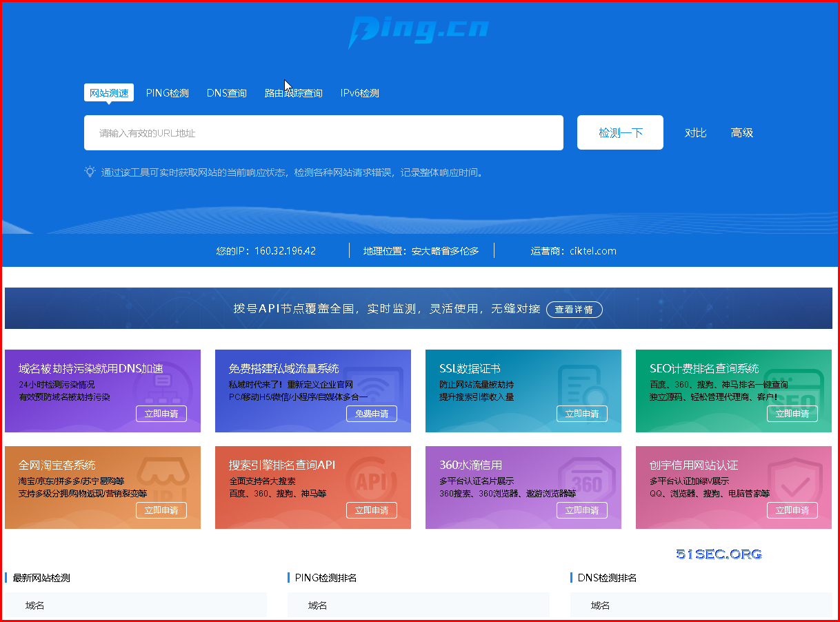Open the SEO计费排名查询系统 card title

click(x=704, y=368)
